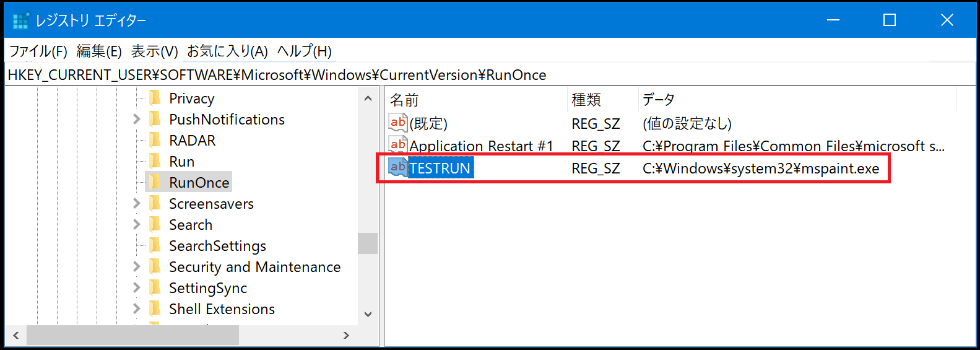Image resolution: width=980 pixels, height=350 pixels.
Task: Select the SettingSync folder icon
Action: tap(155, 287)
